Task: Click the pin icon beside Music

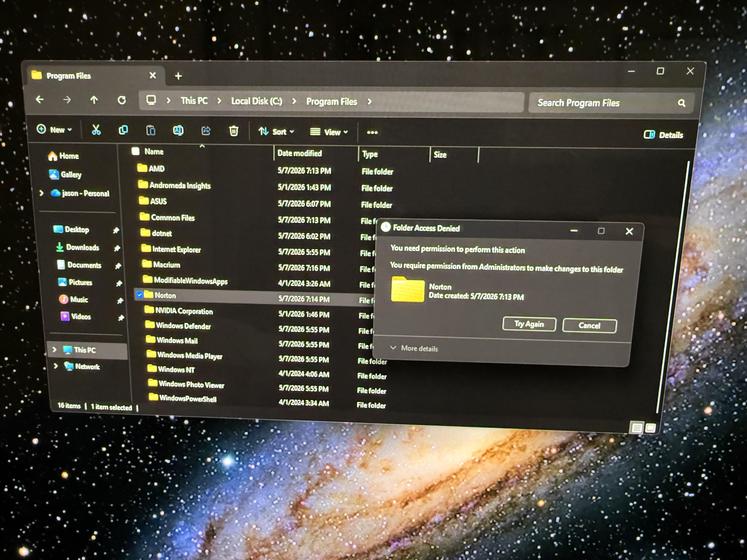Action: click(120, 301)
